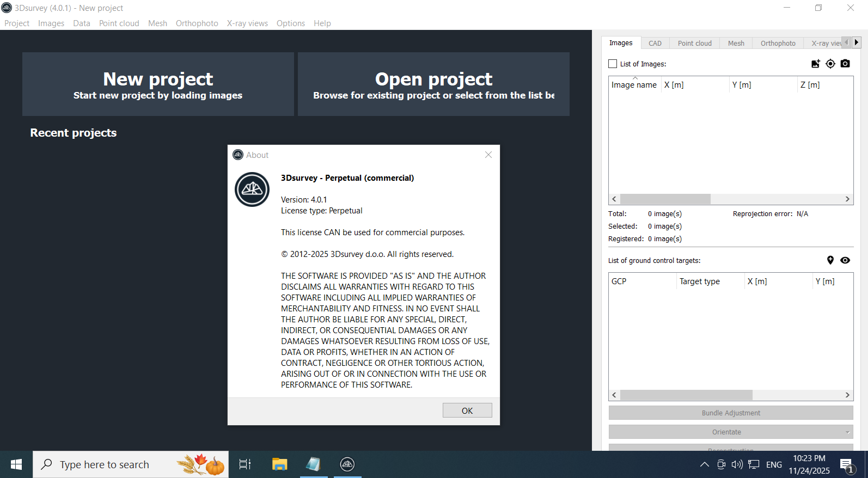The image size is (868, 478).
Task: Open the X-ray views menu
Action: [247, 23]
